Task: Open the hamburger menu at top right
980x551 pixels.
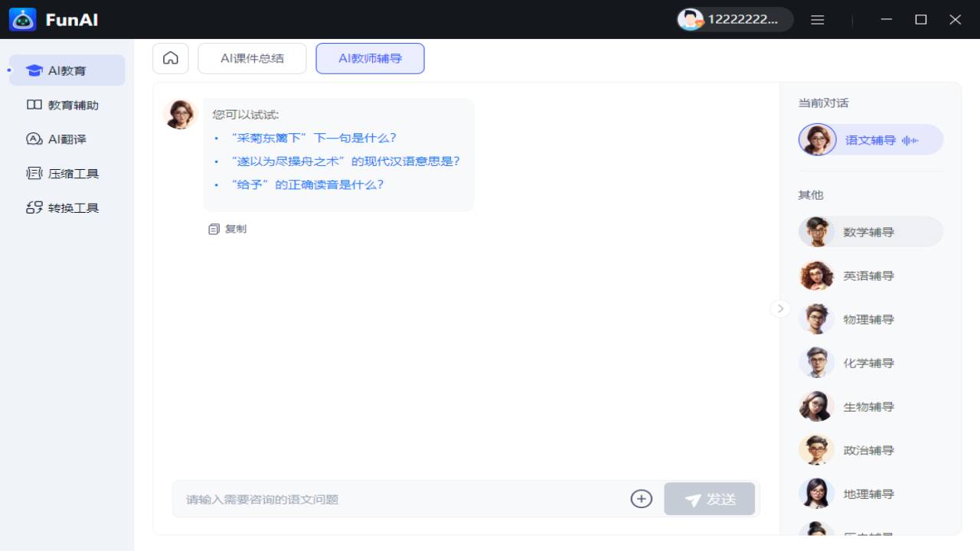Action: pos(817,19)
